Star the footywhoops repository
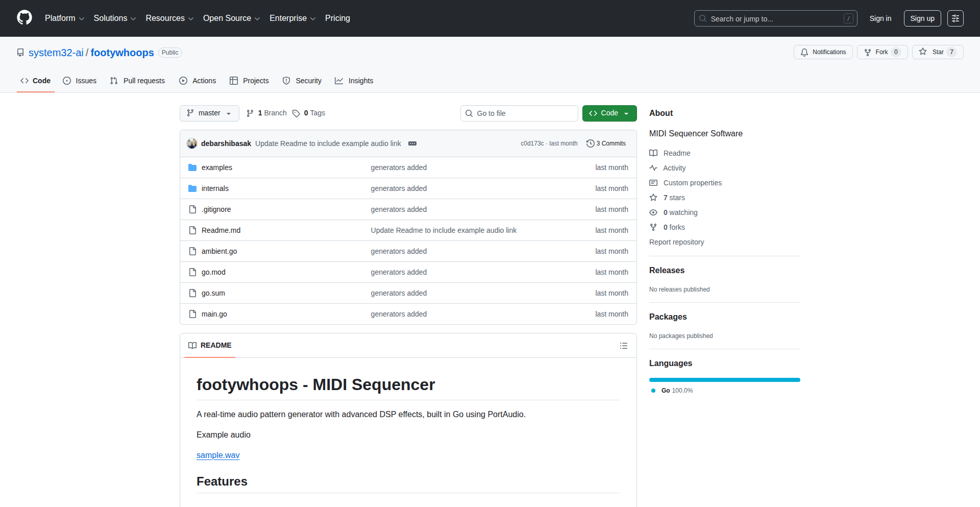980x507 pixels. [937, 52]
